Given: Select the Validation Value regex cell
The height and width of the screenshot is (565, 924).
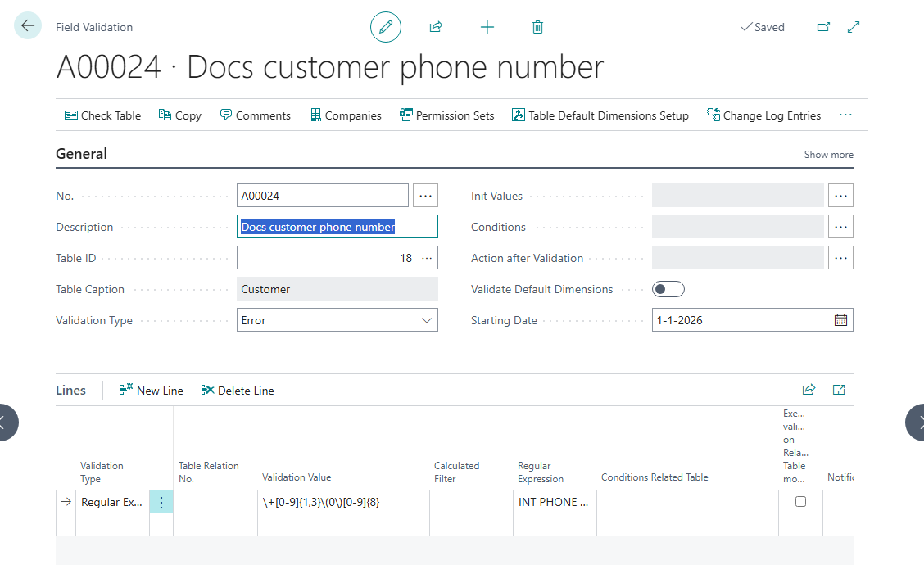Looking at the screenshot, I should point(343,502).
